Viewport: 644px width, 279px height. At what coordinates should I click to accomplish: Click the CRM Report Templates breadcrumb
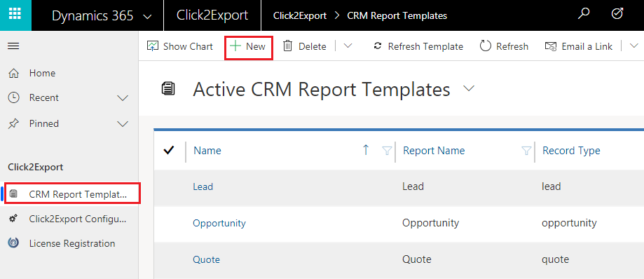point(397,16)
